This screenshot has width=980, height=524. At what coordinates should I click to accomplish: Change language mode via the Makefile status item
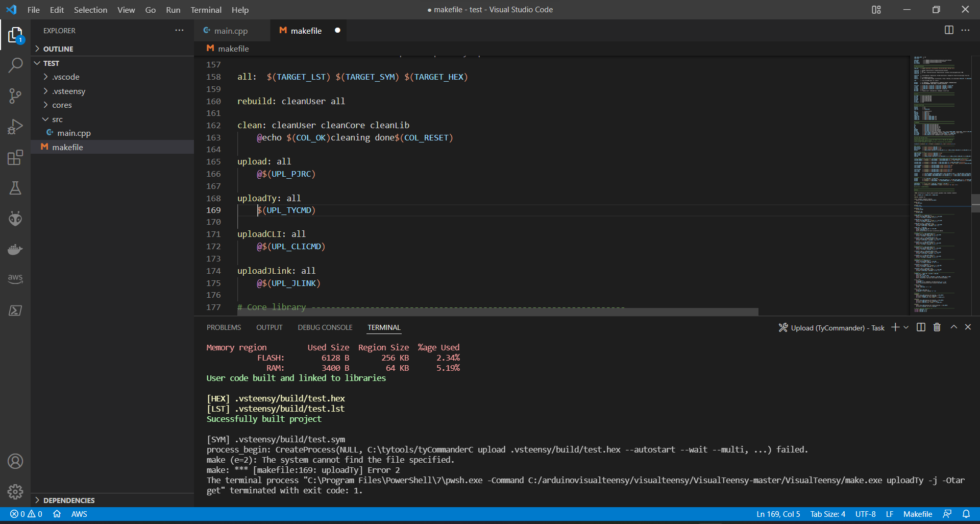[x=917, y=514]
